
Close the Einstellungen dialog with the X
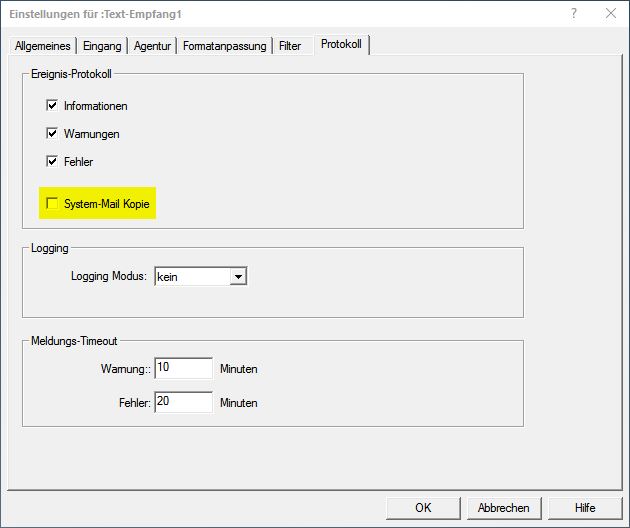click(609, 13)
